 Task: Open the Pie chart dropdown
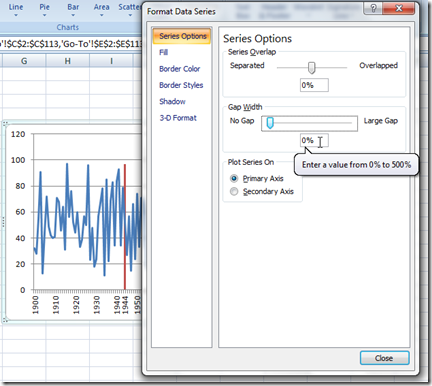[44, 10]
